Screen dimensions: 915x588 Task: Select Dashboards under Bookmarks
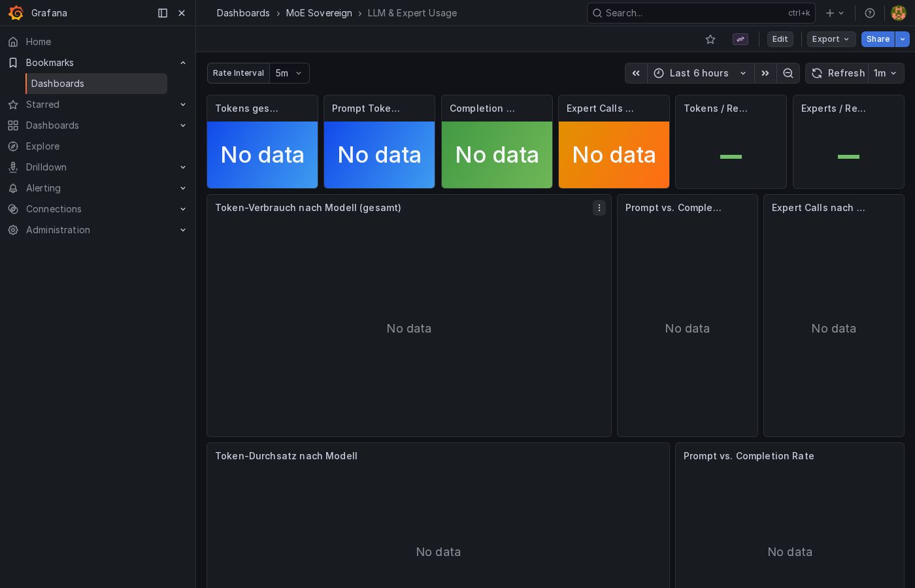coord(58,84)
